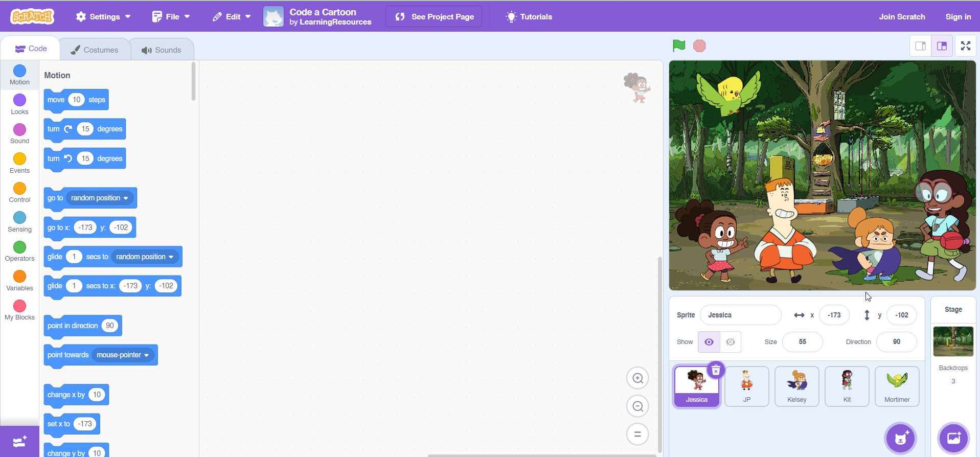Click Join Scratch link
This screenshot has height=457, width=980.
pyautogui.click(x=902, y=16)
